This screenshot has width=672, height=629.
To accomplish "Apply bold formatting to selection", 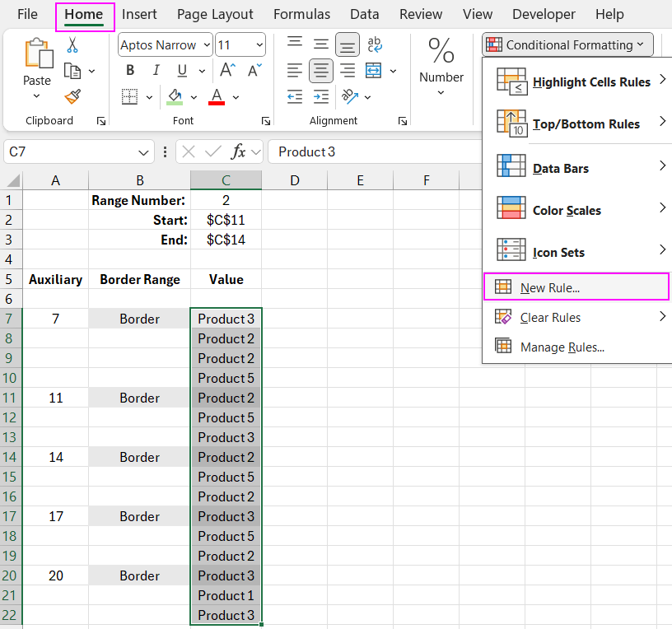I will click(129, 70).
